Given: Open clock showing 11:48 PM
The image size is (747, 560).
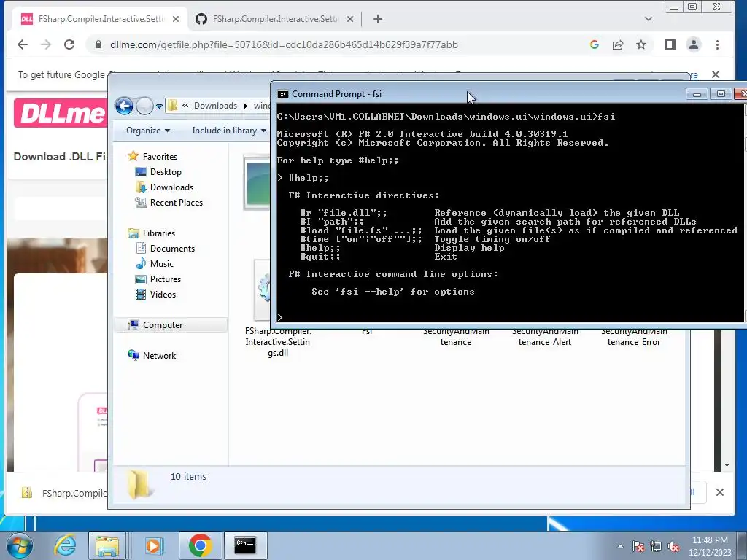Looking at the screenshot, I should tap(710, 546).
